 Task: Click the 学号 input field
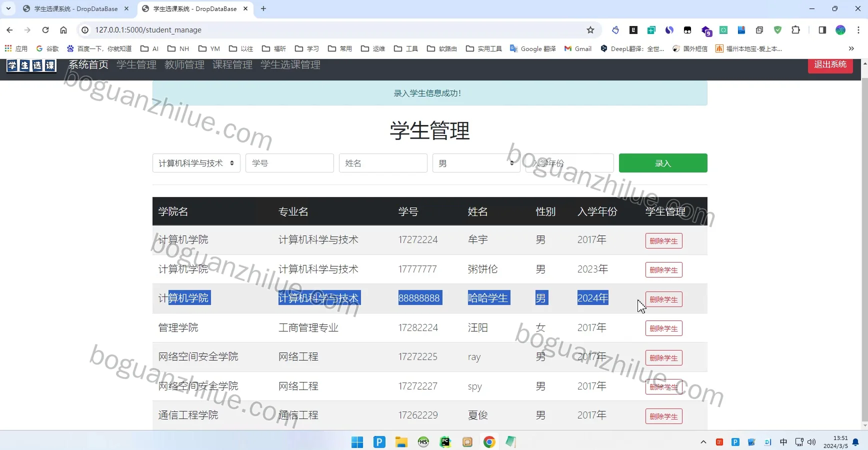coord(289,163)
